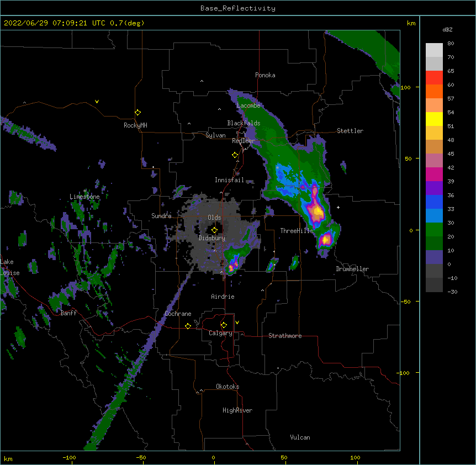Click the Didsbury label
Screen dimensions: 476x465
click(x=212, y=238)
